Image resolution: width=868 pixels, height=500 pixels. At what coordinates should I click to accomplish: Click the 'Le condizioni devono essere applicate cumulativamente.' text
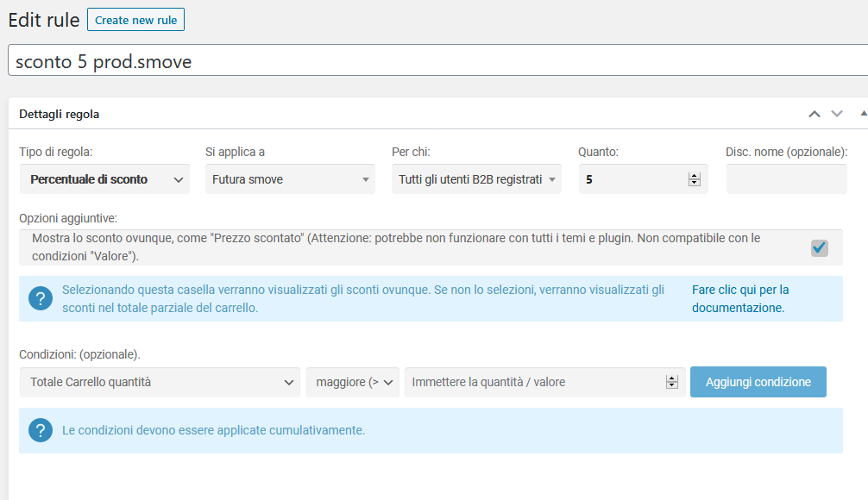tap(214, 430)
